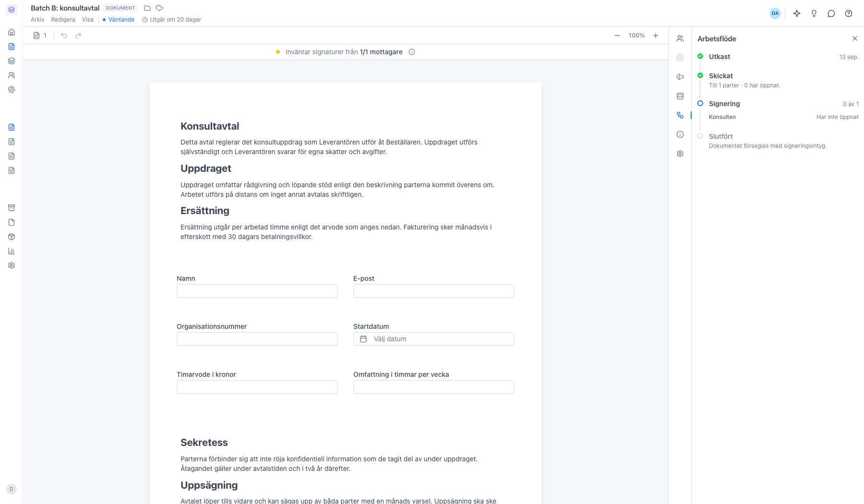This screenshot has width=864, height=504.
Task: Click the E-post input field
Action: 434,291
